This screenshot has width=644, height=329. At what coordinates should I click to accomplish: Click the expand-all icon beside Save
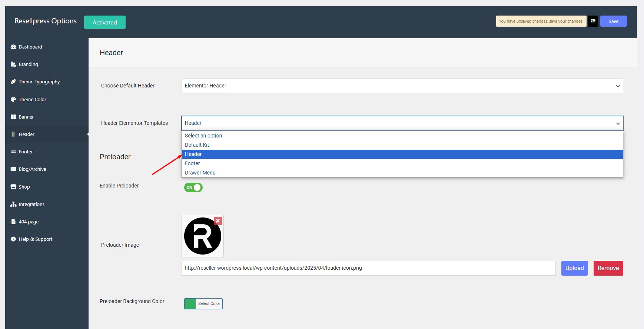[593, 21]
